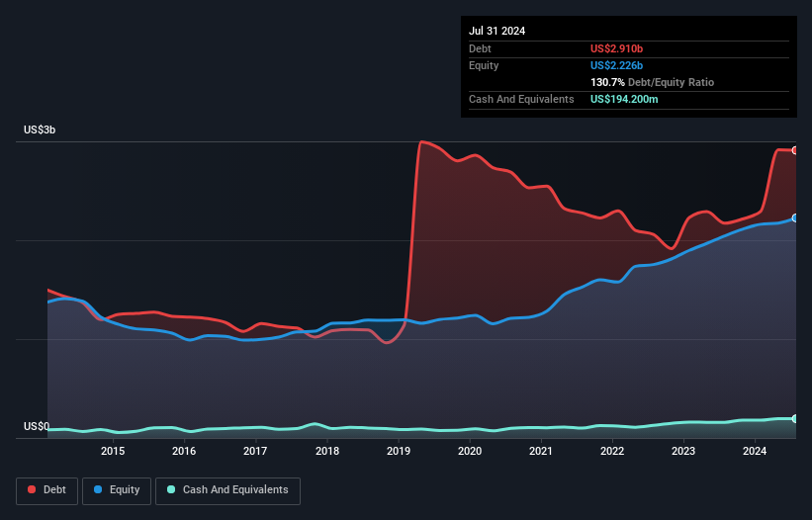Click the 2020 x-axis label
812x520 pixels.
pos(470,451)
